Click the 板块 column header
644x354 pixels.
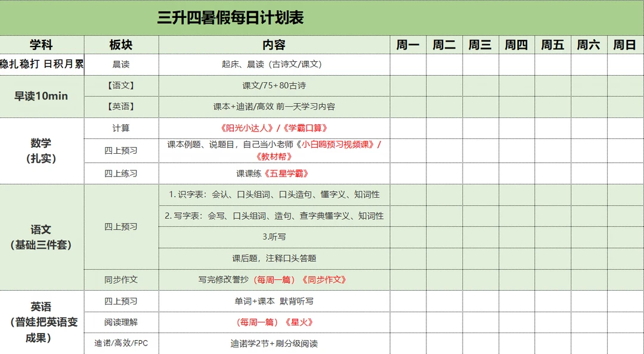[122, 45]
